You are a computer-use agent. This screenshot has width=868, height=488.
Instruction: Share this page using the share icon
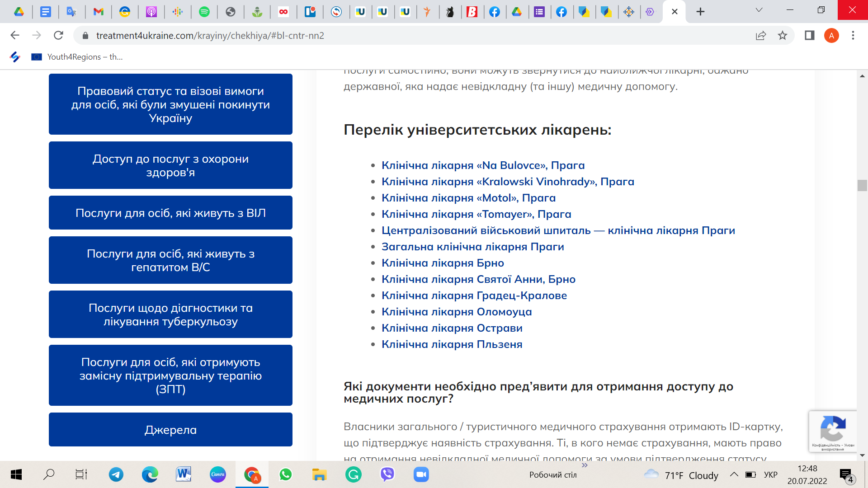click(761, 36)
